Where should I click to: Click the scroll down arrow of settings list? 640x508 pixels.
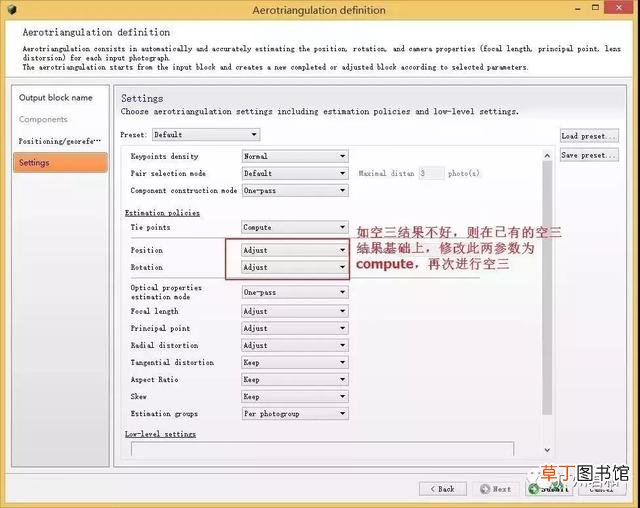pyautogui.click(x=547, y=450)
